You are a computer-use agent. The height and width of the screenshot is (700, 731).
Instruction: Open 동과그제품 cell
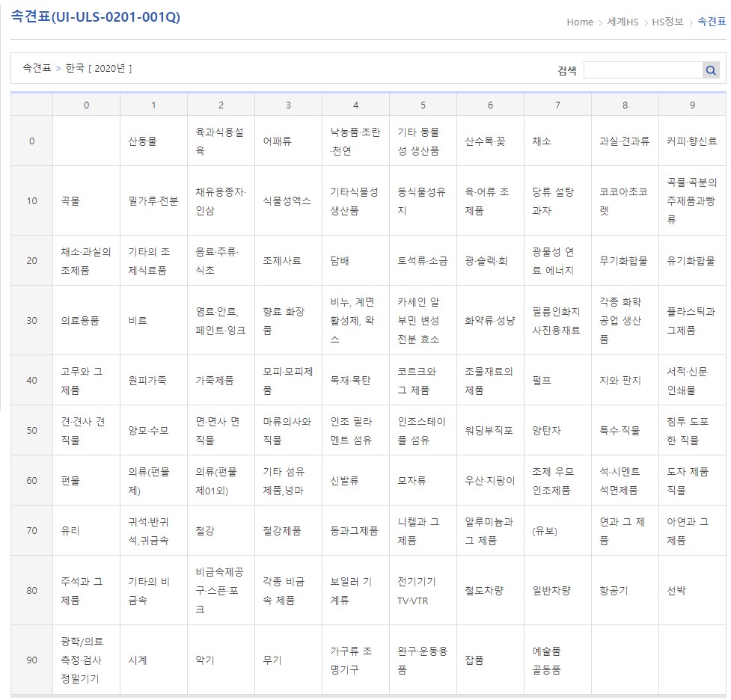(354, 530)
